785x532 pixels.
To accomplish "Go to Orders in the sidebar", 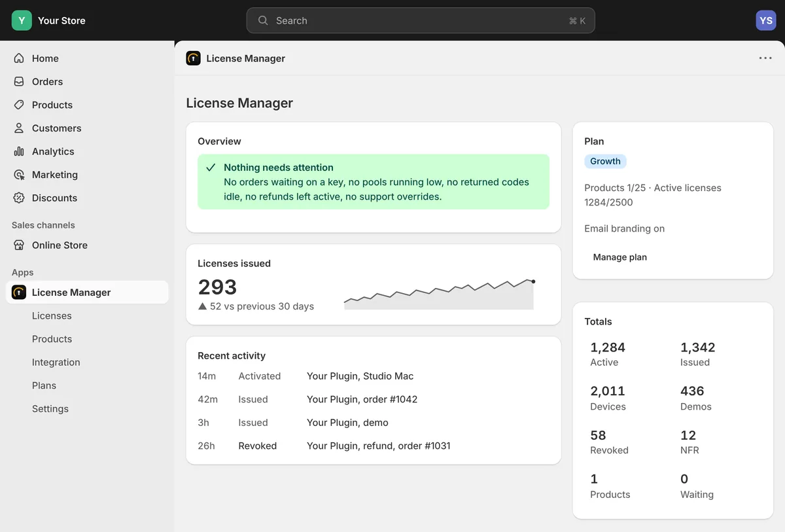I will point(87,82).
